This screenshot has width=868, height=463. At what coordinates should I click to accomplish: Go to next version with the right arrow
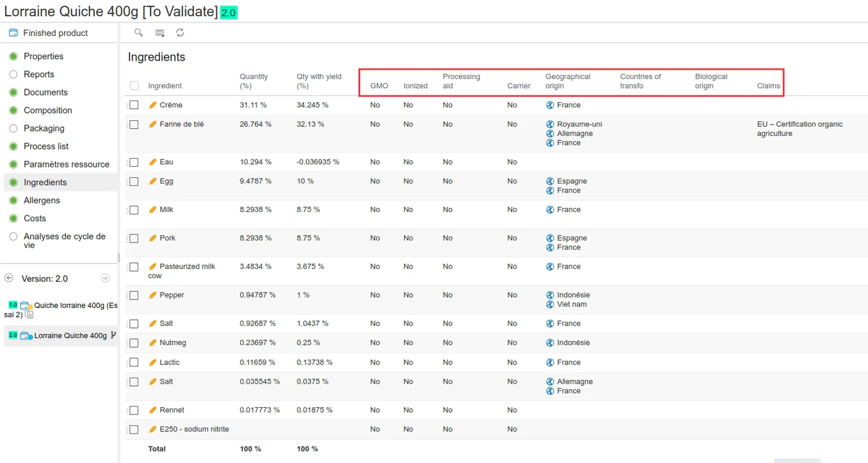(105, 278)
